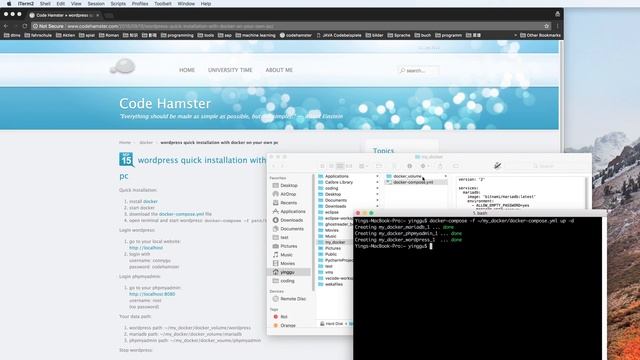Click the Finder share button
This screenshot has width=640, height=360.
(x=440, y=166)
